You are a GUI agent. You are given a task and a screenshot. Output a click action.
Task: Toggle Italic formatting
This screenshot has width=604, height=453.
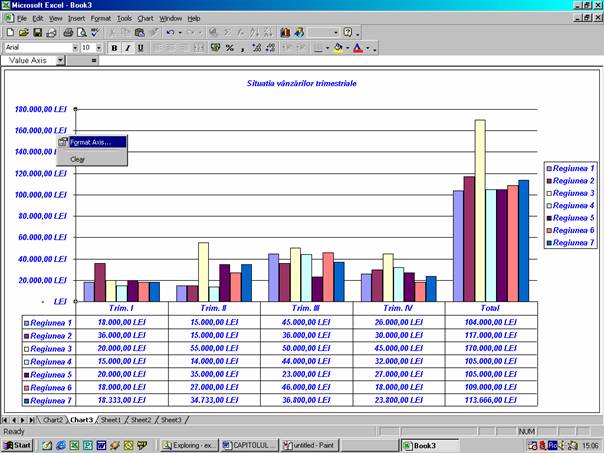(127, 47)
